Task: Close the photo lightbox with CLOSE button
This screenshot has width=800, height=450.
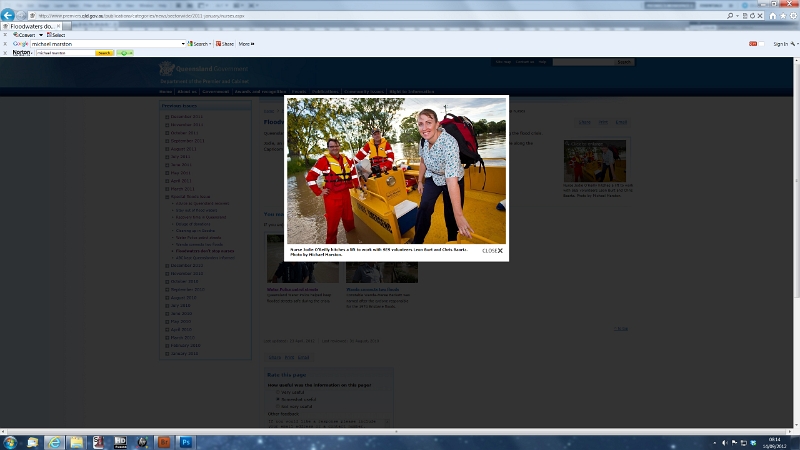Action: pyautogui.click(x=492, y=251)
